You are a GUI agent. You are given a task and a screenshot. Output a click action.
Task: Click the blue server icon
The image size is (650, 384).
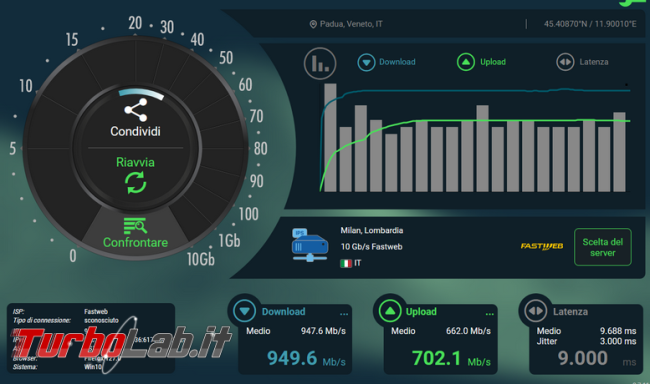pyautogui.click(x=310, y=245)
